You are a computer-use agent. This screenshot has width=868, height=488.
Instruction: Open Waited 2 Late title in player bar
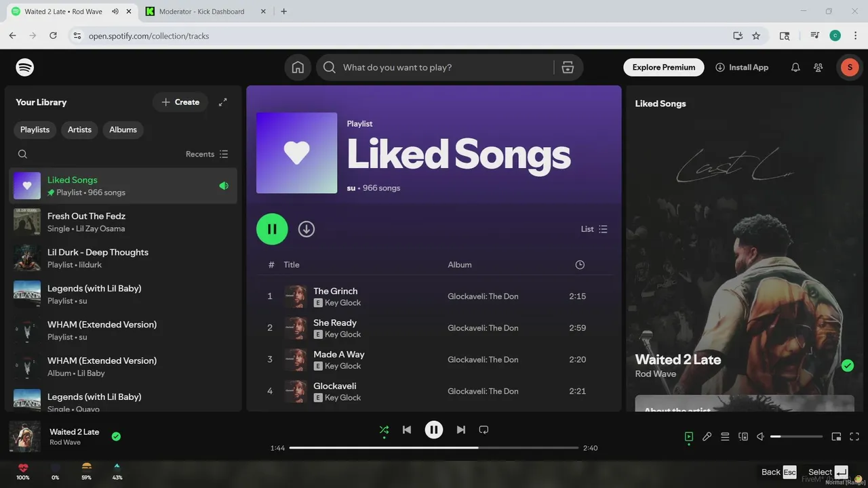tap(74, 432)
